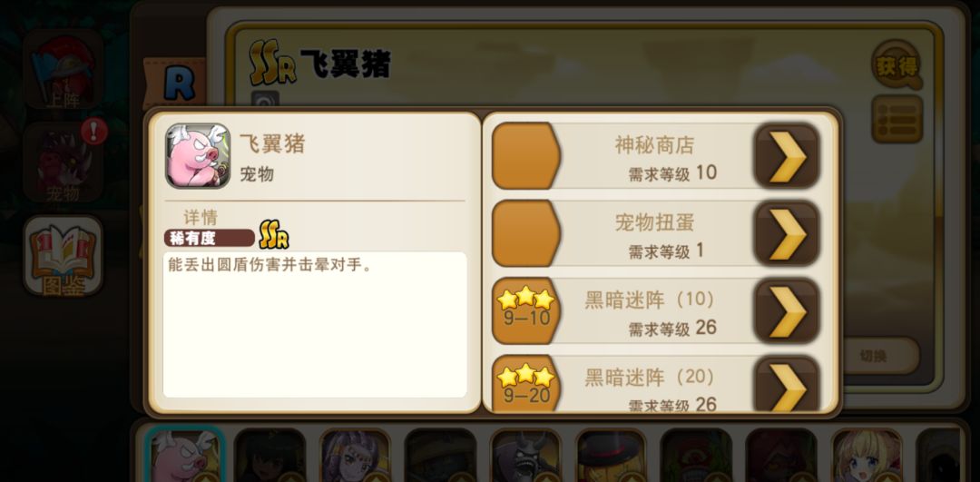Select the R rarity tab
This screenshot has width=980, height=482.
point(180,85)
